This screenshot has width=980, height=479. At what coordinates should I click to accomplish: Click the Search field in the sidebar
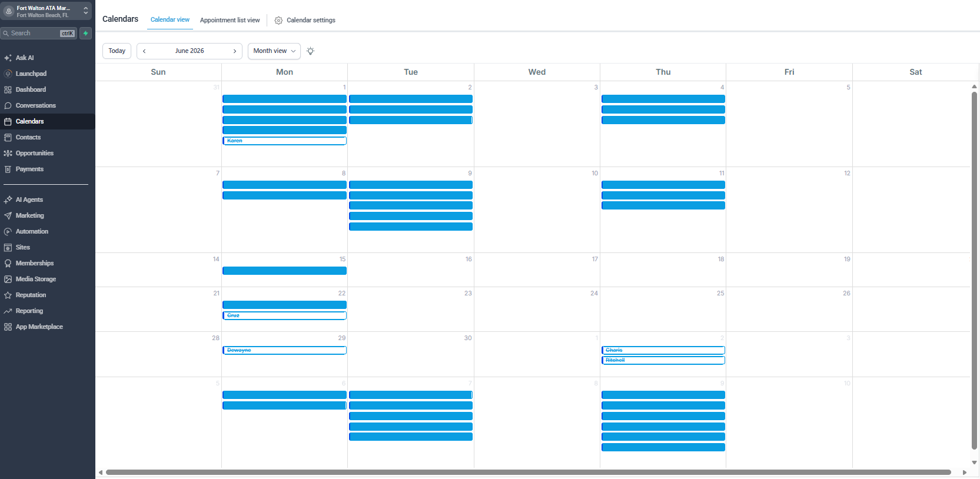pyautogui.click(x=39, y=34)
